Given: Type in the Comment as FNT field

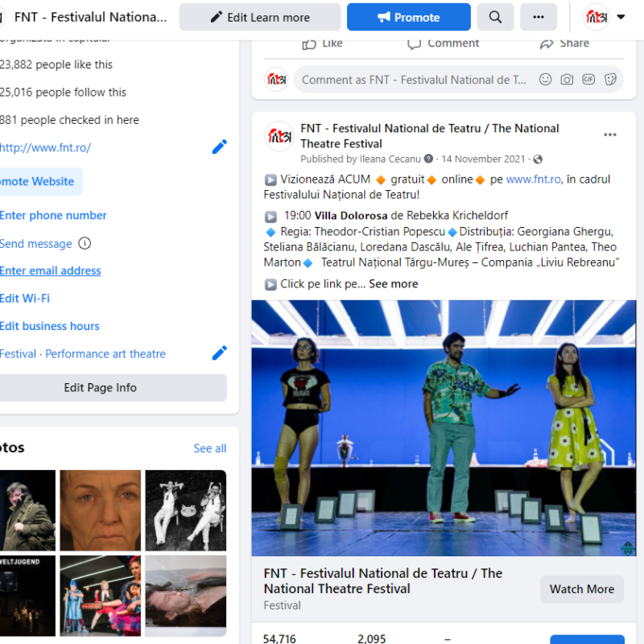Looking at the screenshot, I should pos(414,80).
